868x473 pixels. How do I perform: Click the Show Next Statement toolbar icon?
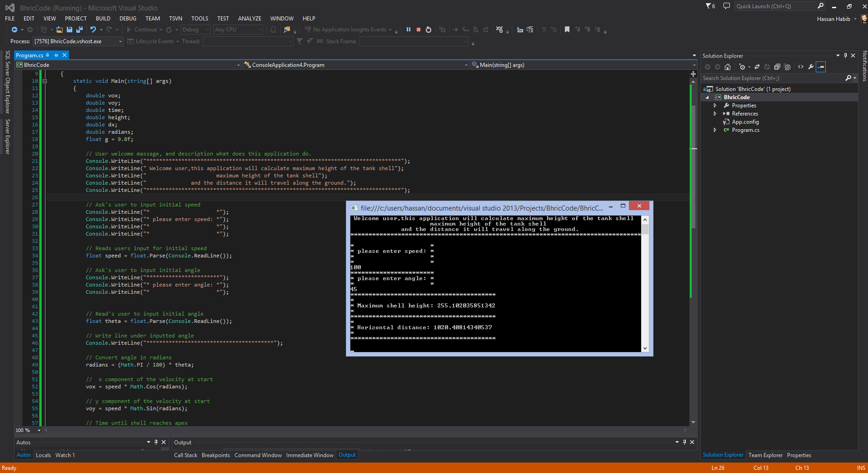click(455, 30)
